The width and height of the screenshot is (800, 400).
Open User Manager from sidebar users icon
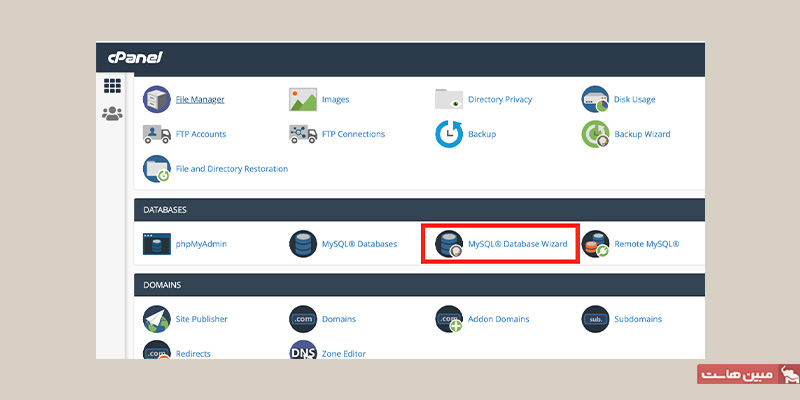tap(113, 114)
